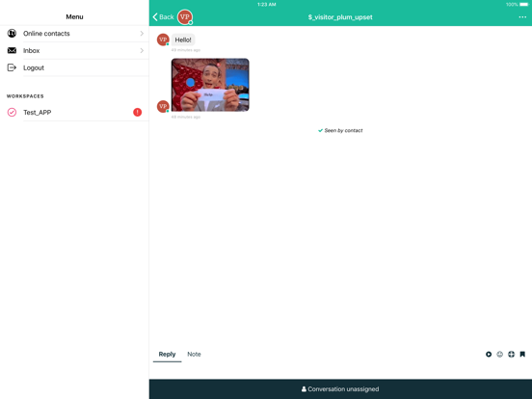532x399 pixels.
Task: Click the WORKSPACES section label
Action: tap(25, 96)
